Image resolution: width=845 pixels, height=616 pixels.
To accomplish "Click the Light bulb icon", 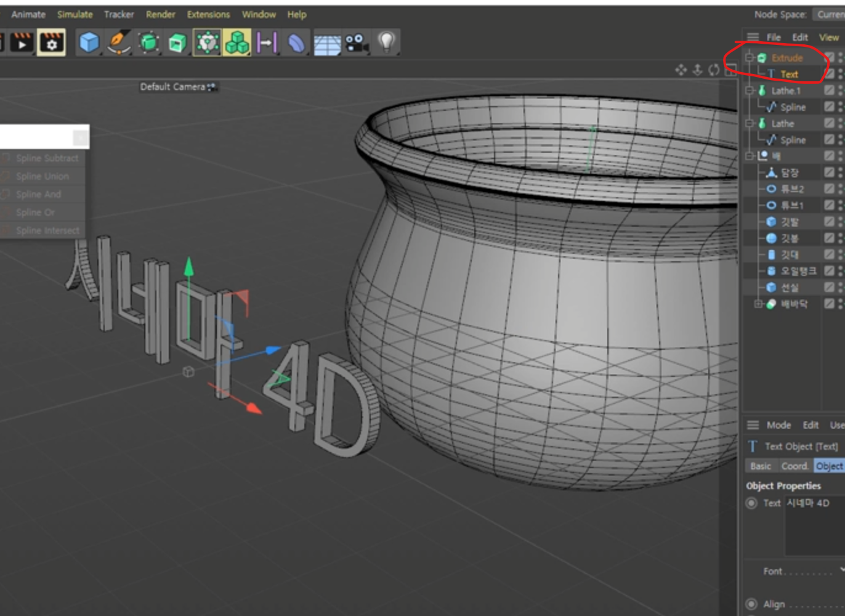I will pos(386,42).
